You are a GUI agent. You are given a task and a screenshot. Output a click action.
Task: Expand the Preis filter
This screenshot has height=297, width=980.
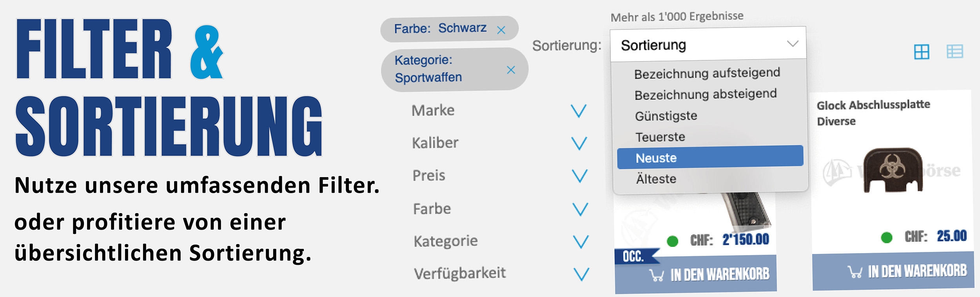coord(579,176)
